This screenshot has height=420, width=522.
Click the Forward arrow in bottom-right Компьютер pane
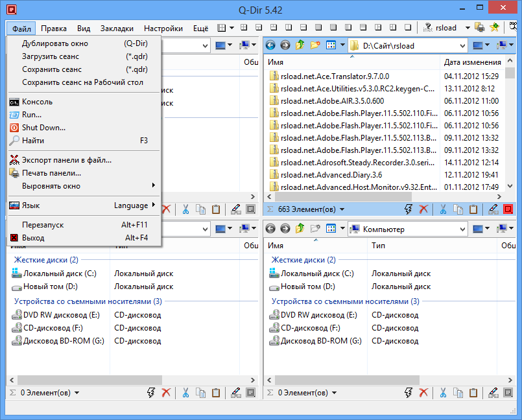point(285,228)
